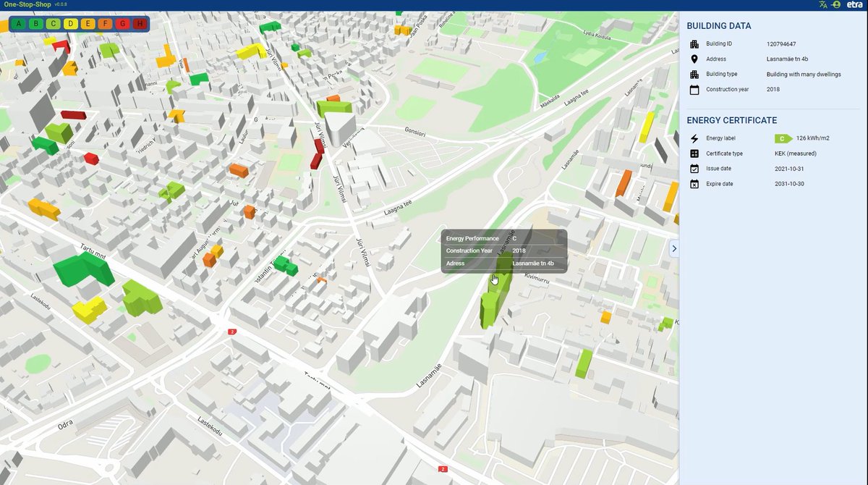Screen dimensions: 868x485
Task: Click the Certificate type icon
Action: pyautogui.click(x=694, y=153)
